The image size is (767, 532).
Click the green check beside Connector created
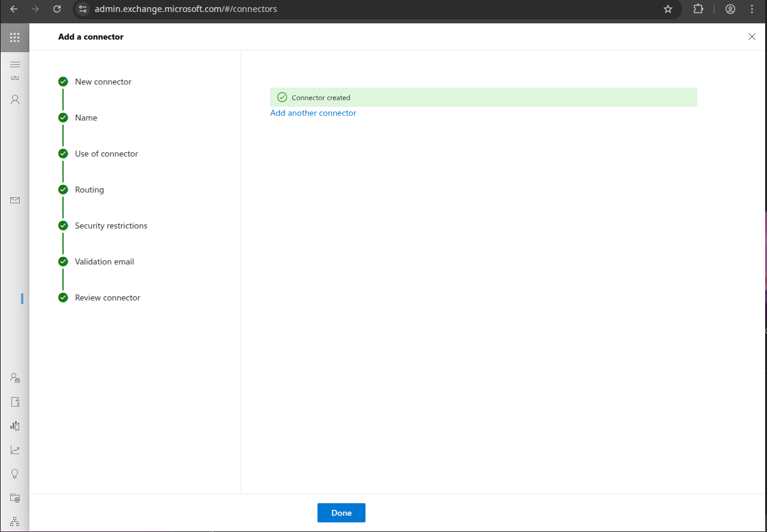click(x=282, y=97)
